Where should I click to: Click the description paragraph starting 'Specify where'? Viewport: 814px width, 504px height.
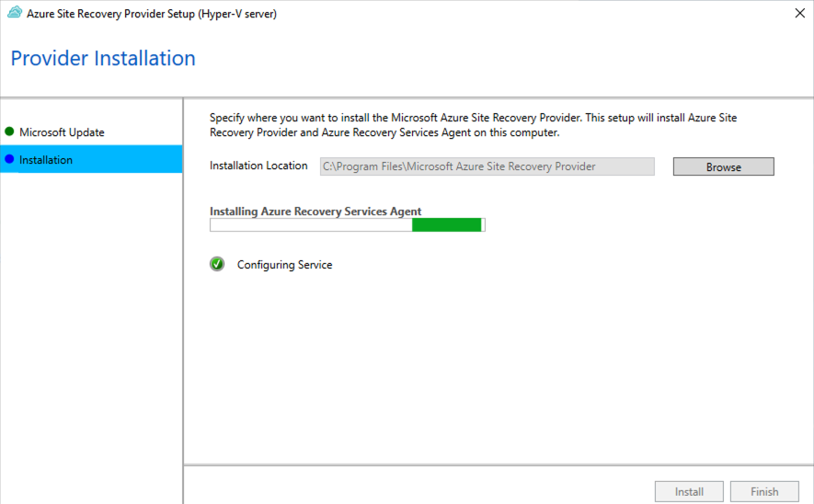coord(473,125)
